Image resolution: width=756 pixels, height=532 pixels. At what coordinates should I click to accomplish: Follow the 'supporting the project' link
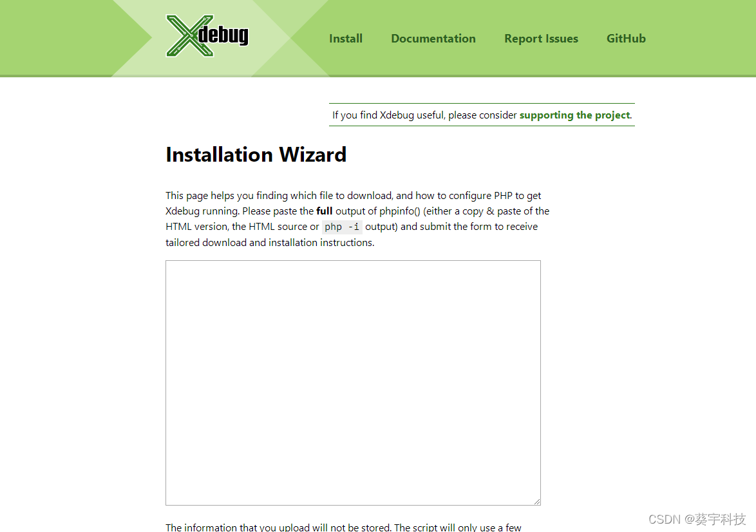pos(574,115)
